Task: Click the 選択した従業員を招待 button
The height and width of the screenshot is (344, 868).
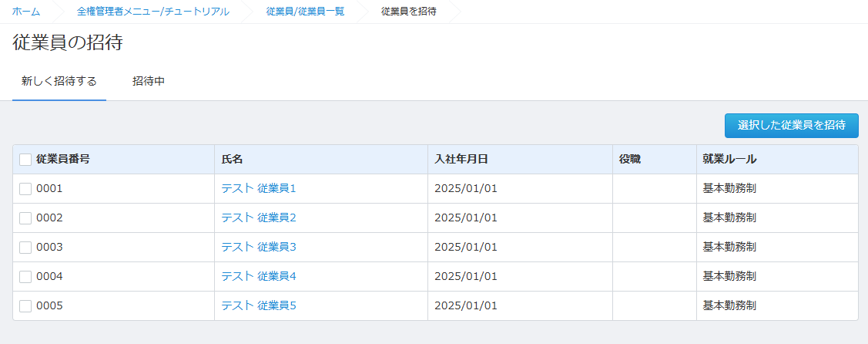Action: pos(791,125)
